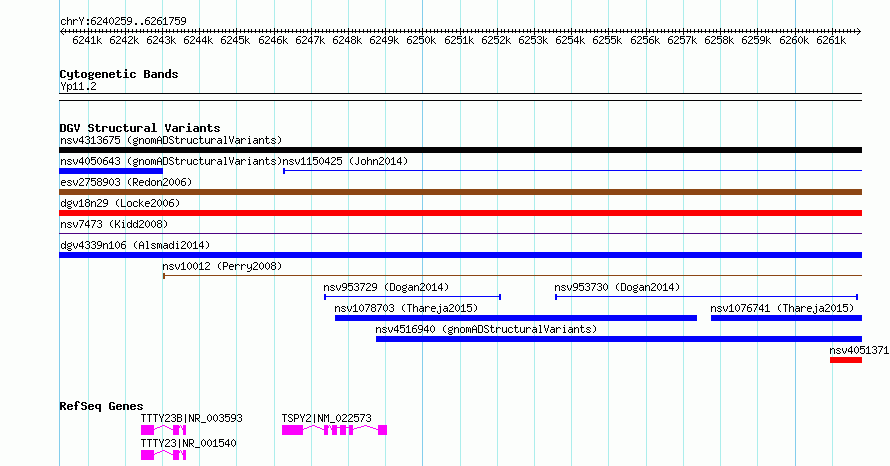The width and height of the screenshot is (890, 466).
Task: Open the nsv4050643 (gnomADStructuralVariants) label
Action: [171, 161]
